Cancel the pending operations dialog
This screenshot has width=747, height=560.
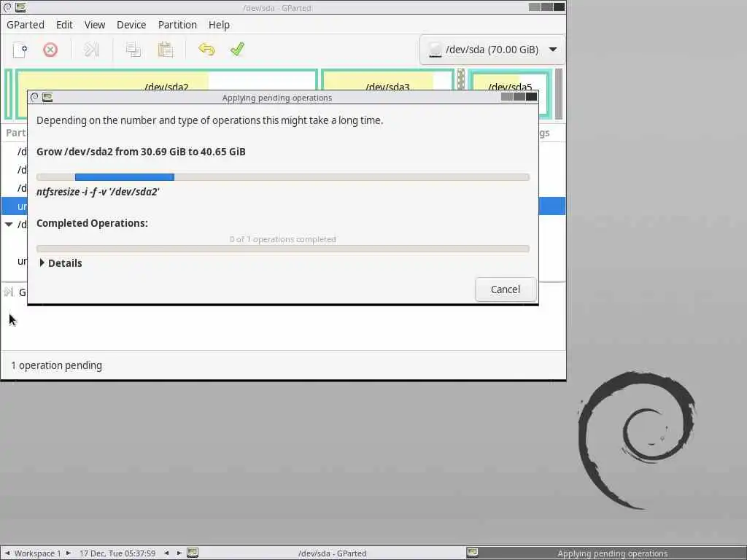tap(506, 289)
